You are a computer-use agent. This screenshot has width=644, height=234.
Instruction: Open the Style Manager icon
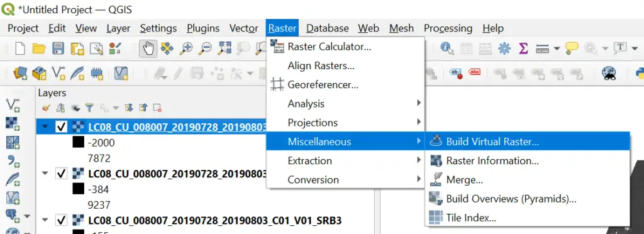pos(114,48)
